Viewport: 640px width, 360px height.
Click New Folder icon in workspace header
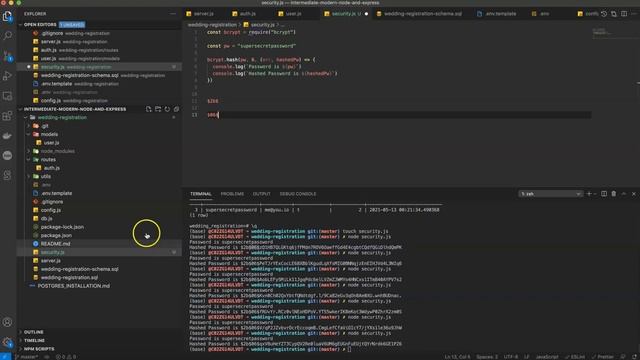pos(158,109)
